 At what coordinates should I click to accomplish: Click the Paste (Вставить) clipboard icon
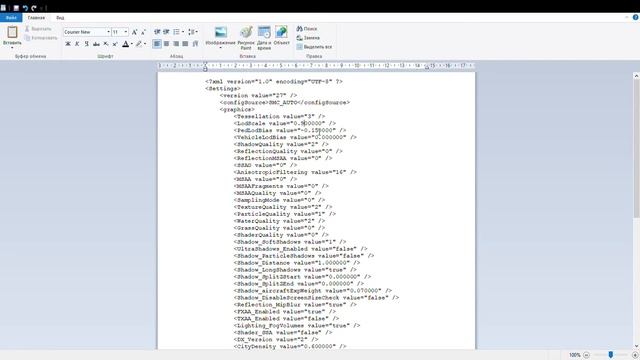[12, 32]
